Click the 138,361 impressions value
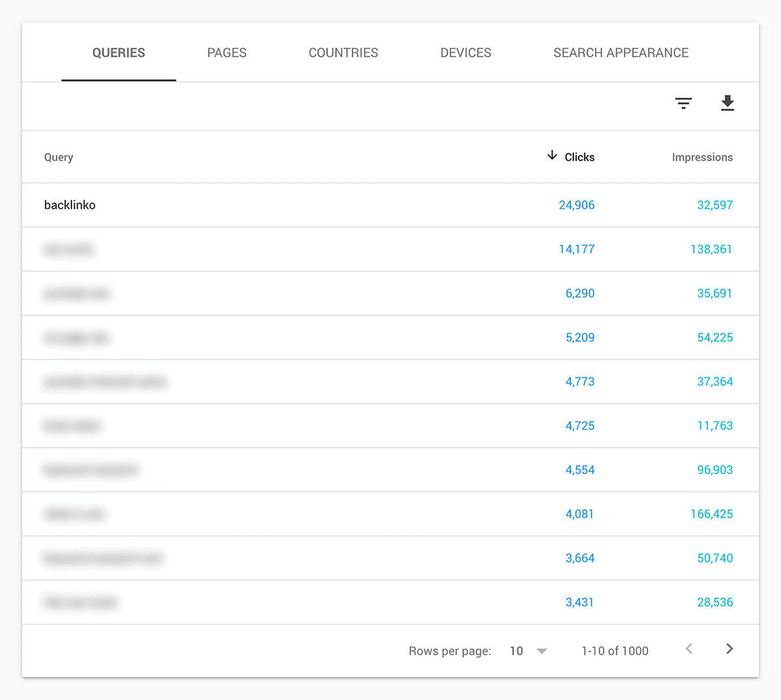This screenshot has width=781, height=700. tap(711, 249)
